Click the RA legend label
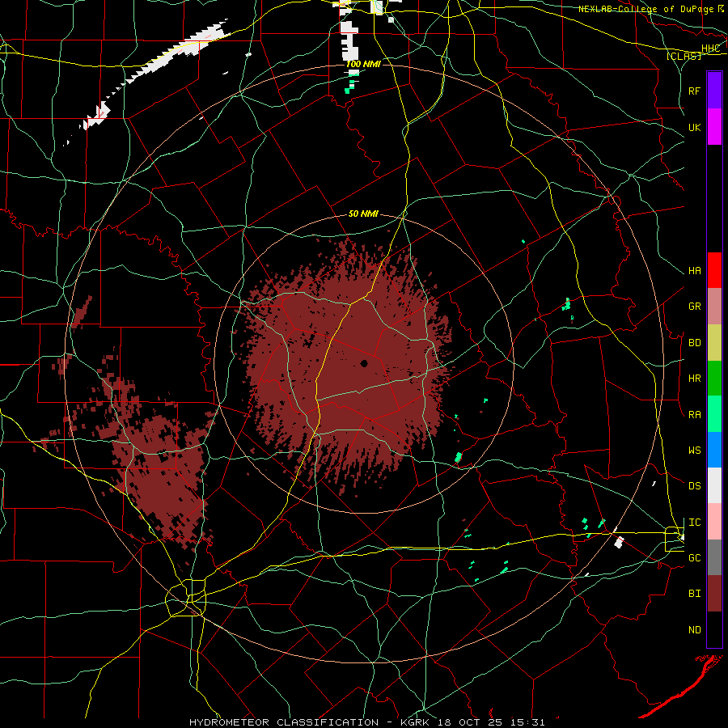Screen dimensions: 728x728 (x=695, y=414)
